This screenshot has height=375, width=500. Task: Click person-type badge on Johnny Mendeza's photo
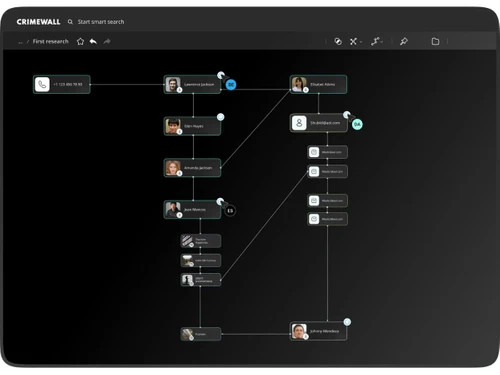coord(306,337)
